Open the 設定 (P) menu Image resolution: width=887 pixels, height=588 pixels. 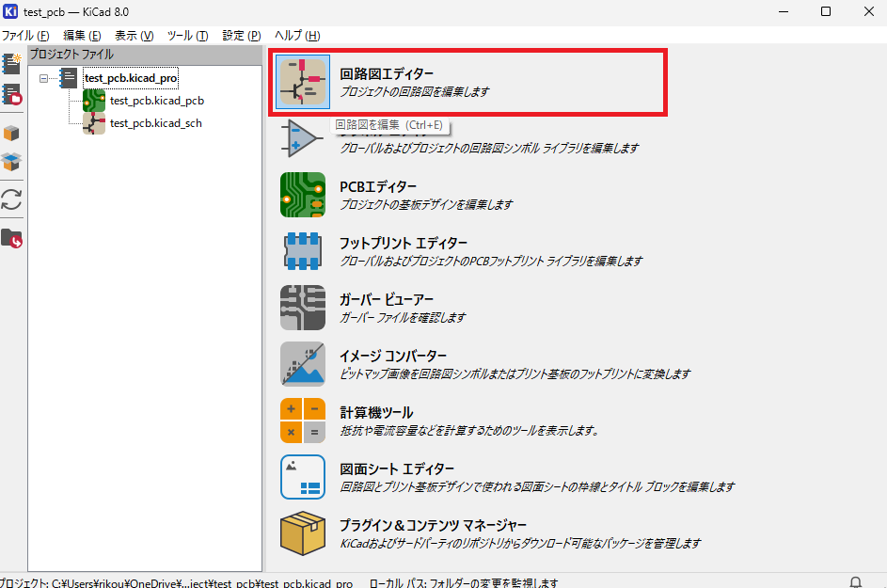242,36
